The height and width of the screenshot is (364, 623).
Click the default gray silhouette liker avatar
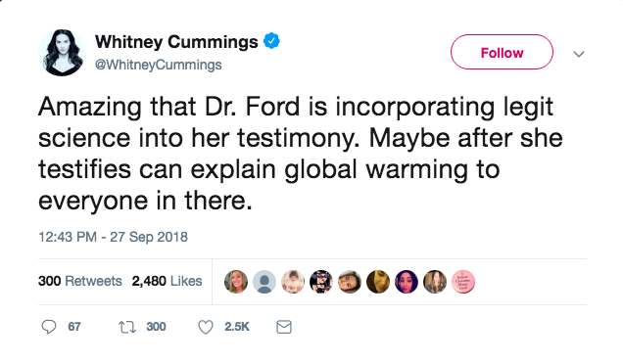(264, 282)
